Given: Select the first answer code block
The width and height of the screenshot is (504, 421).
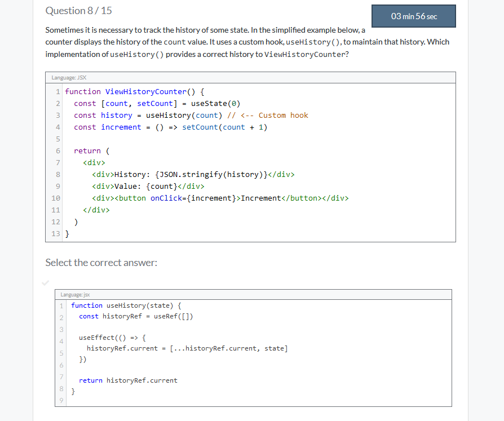Looking at the screenshot, I should (253, 348).
